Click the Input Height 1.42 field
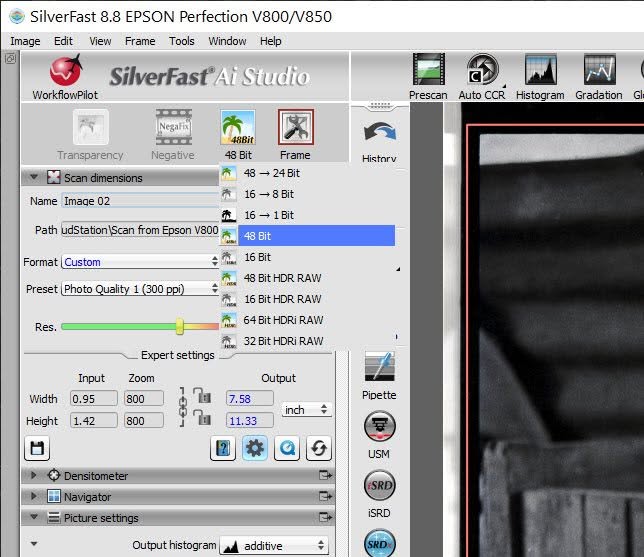Image resolution: width=644 pixels, height=557 pixels. click(94, 421)
